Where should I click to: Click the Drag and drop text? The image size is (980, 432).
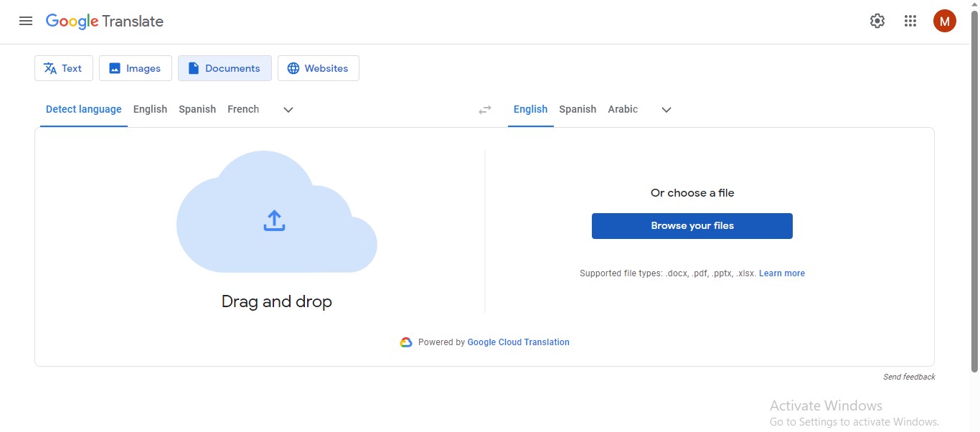(x=277, y=301)
